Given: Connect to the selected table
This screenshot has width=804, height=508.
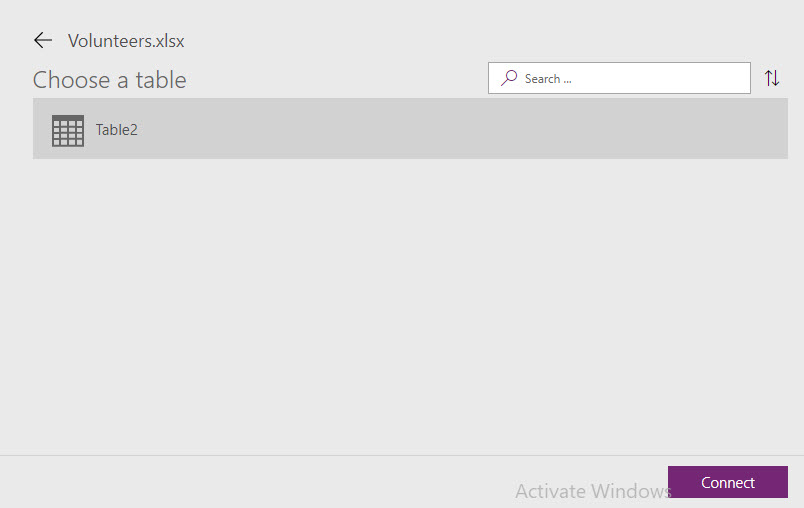Looking at the screenshot, I should pyautogui.click(x=727, y=482).
